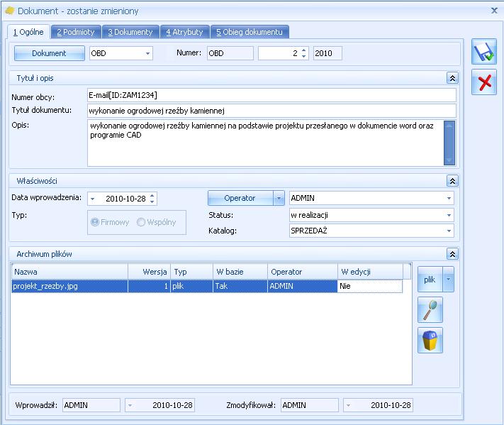Open the Data wprowadzenia calendar dropdown
Image resolution: width=504 pixels, height=425 pixels.
point(93,199)
